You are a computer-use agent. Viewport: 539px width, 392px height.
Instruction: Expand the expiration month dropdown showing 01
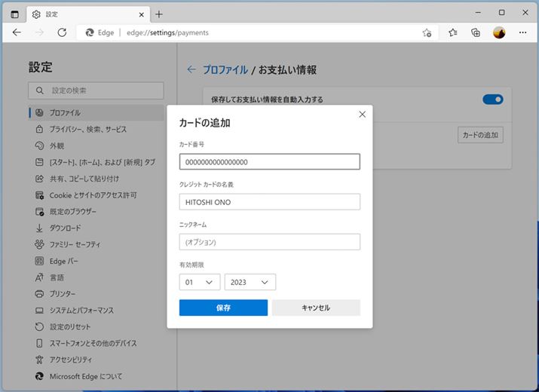pyautogui.click(x=200, y=282)
